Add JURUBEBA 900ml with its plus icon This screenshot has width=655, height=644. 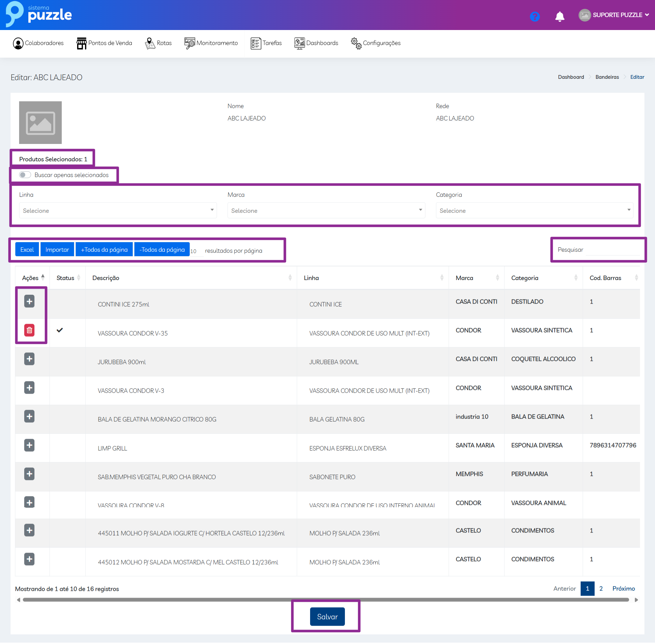(x=29, y=359)
